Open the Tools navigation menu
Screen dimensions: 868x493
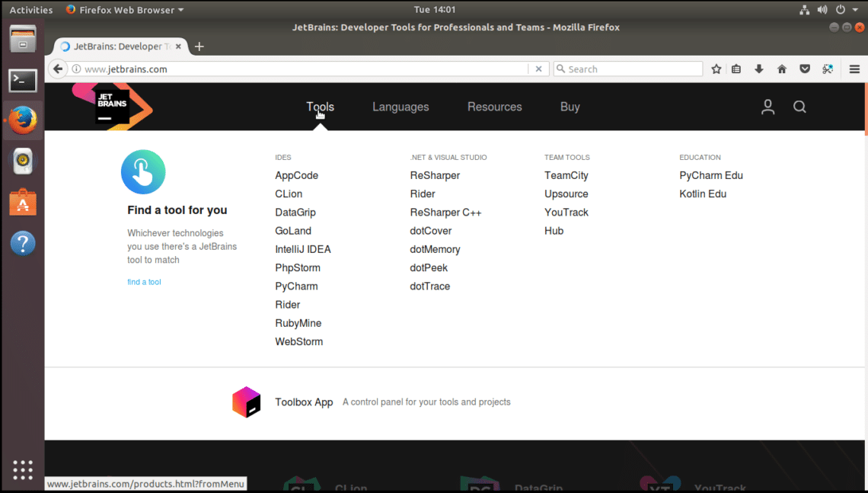coord(320,107)
